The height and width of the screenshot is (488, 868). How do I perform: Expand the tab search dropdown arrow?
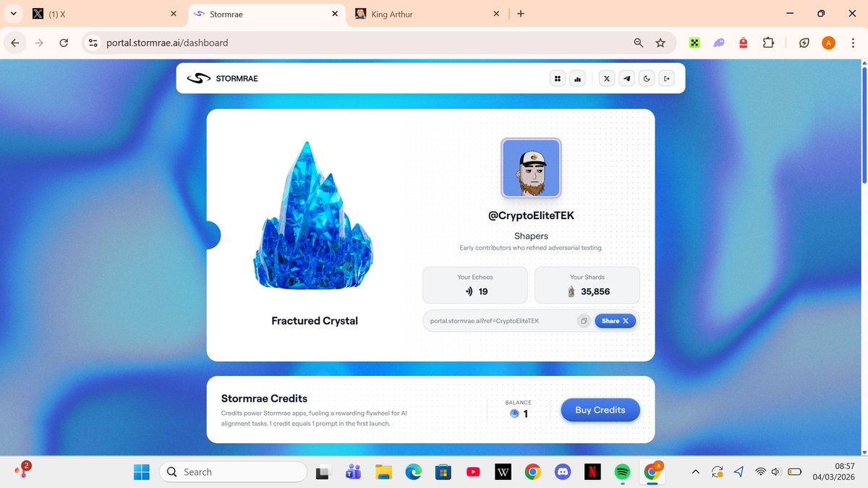pyautogui.click(x=13, y=14)
